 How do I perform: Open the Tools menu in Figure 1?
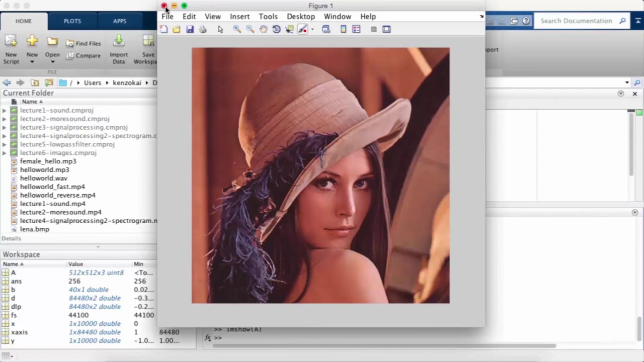(268, 17)
